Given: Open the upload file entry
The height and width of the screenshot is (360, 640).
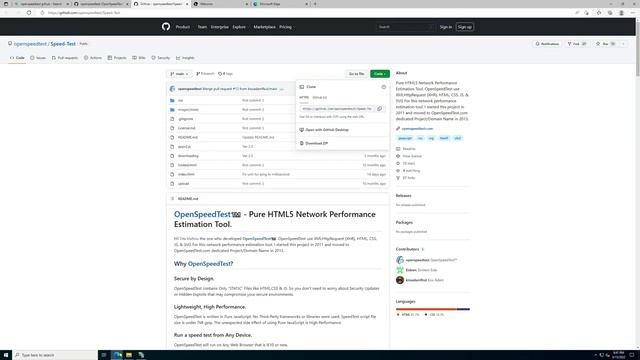Looking at the screenshot, I should tap(183, 184).
